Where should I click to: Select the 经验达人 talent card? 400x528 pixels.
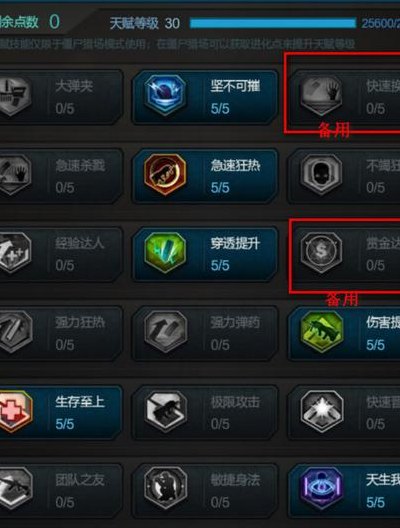pyautogui.click(x=61, y=254)
